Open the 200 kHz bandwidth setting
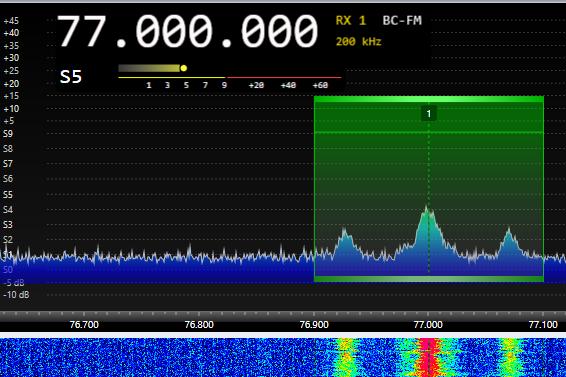The width and height of the screenshot is (566, 377). 358,42
